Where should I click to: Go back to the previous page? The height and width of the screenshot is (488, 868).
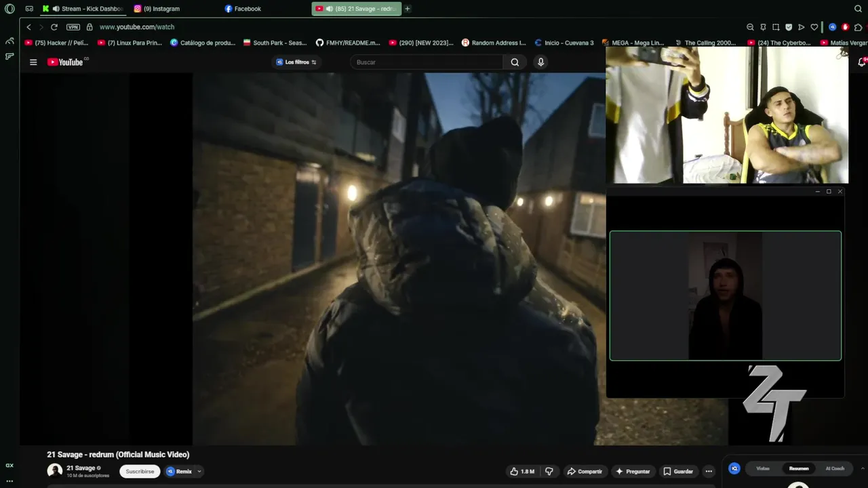point(28,27)
